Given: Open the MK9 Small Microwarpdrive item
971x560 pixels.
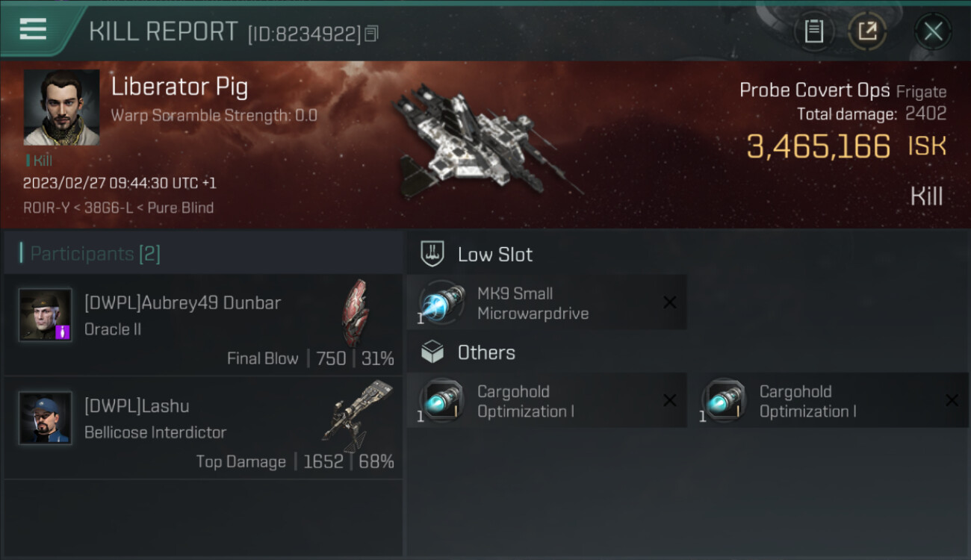Looking at the screenshot, I should pyautogui.click(x=547, y=302).
